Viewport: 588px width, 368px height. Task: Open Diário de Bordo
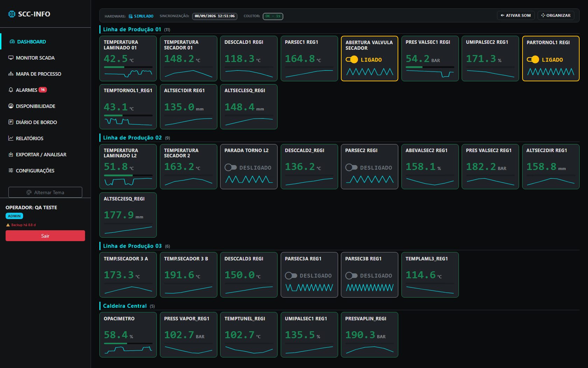tap(45, 122)
